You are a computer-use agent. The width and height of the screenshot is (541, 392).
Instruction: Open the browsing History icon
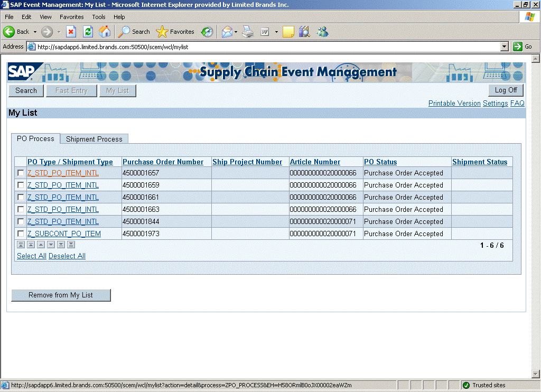click(x=207, y=32)
